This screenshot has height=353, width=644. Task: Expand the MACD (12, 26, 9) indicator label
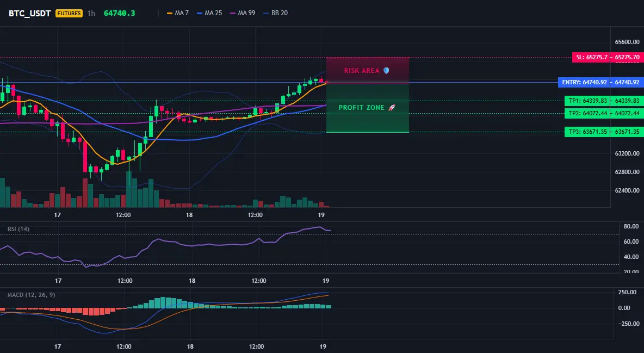[31, 295]
